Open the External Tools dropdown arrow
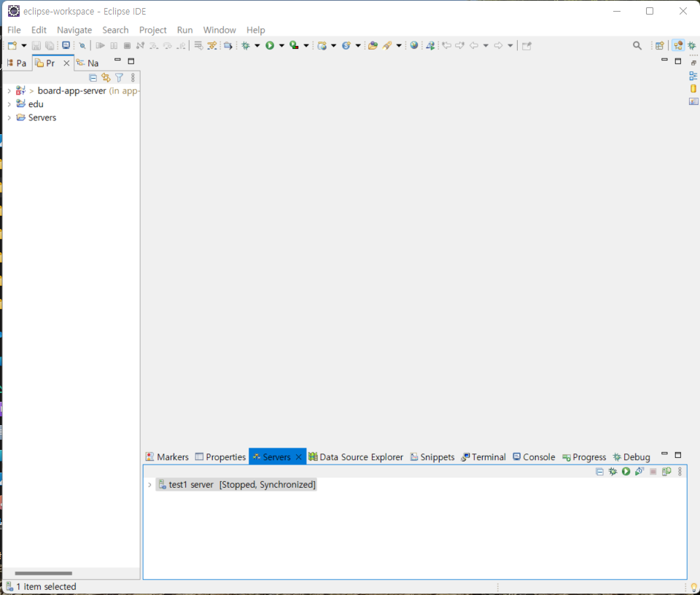The height and width of the screenshot is (595, 700). [x=306, y=45]
